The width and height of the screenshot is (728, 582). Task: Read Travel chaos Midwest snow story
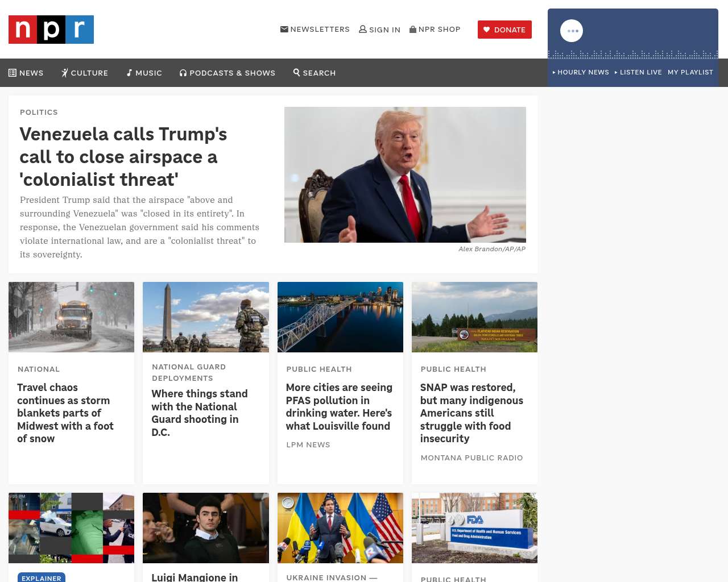65,413
